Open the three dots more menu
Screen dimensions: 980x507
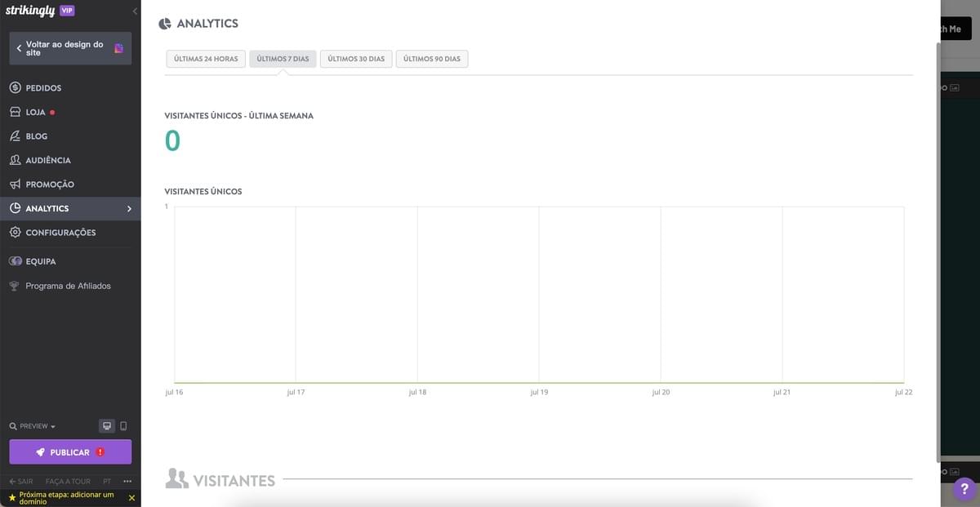click(x=127, y=482)
